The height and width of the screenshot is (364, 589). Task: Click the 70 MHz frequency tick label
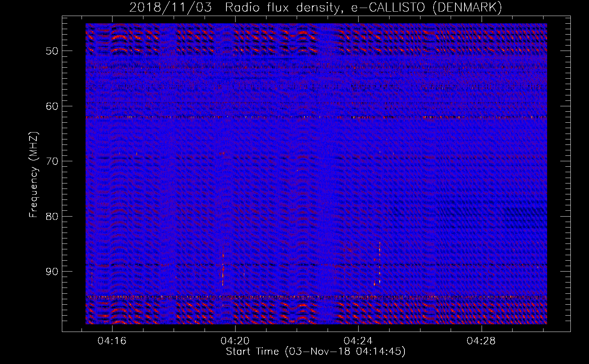(x=52, y=161)
